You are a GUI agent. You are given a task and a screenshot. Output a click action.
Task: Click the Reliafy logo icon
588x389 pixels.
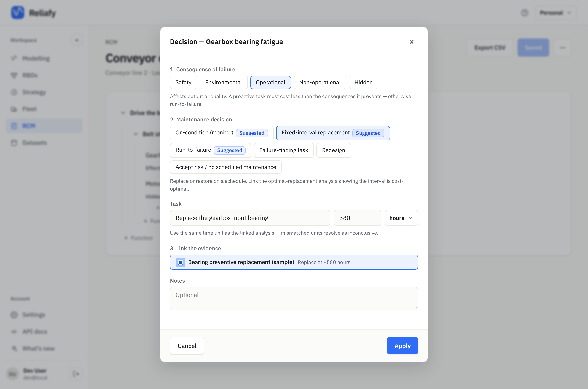pyautogui.click(x=18, y=12)
